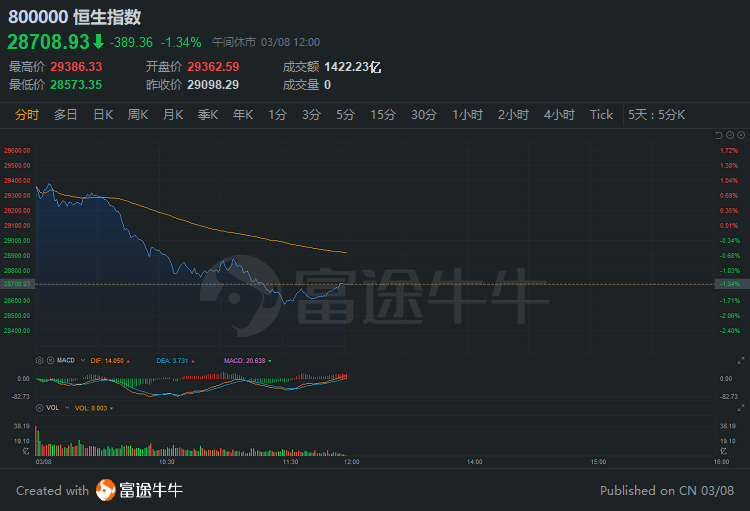This screenshot has height=511, width=750.
Task: Open the 5天 : 5分K period selector
Action: pyautogui.click(x=656, y=115)
